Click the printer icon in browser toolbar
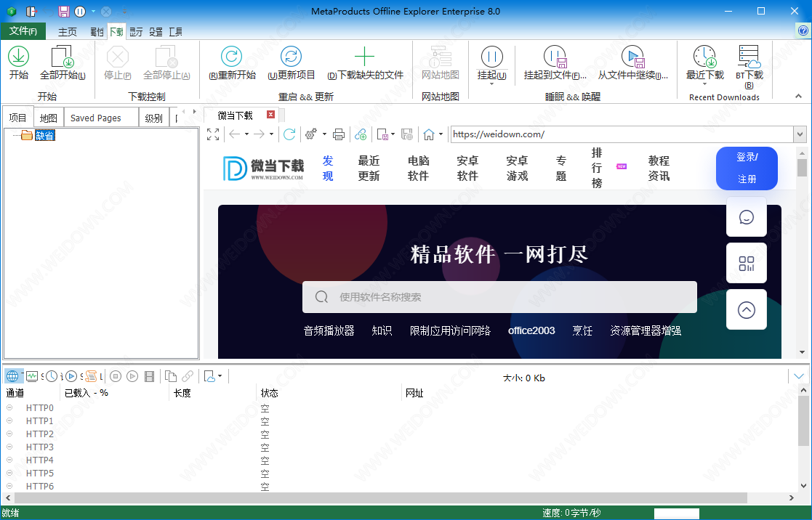 pyautogui.click(x=339, y=134)
